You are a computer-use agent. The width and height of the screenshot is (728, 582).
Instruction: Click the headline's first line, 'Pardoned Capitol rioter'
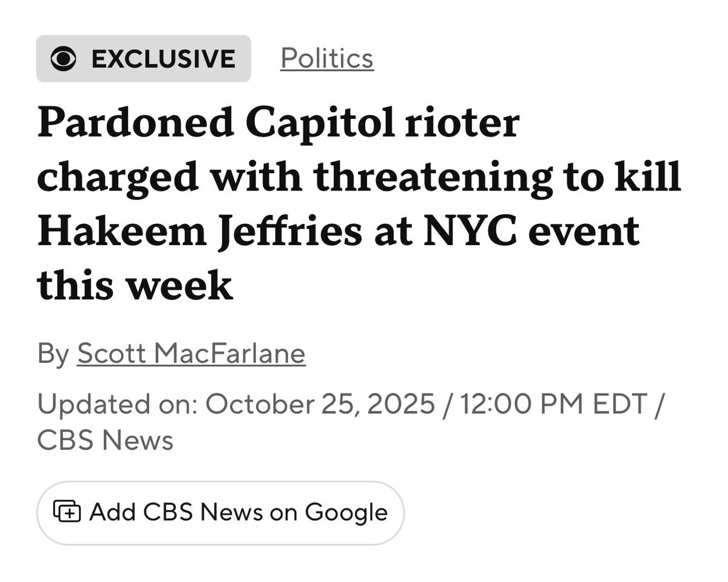(x=278, y=123)
